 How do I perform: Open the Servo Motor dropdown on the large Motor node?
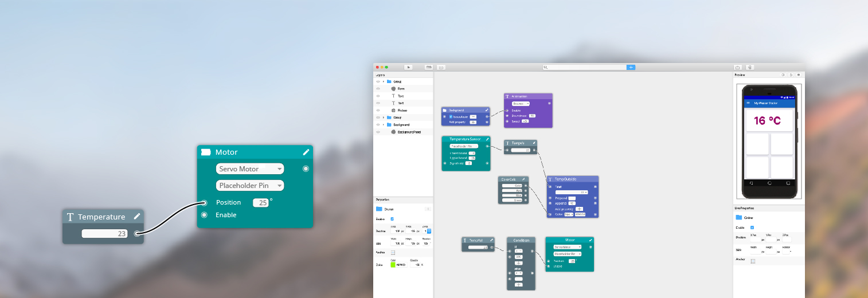tap(249, 169)
